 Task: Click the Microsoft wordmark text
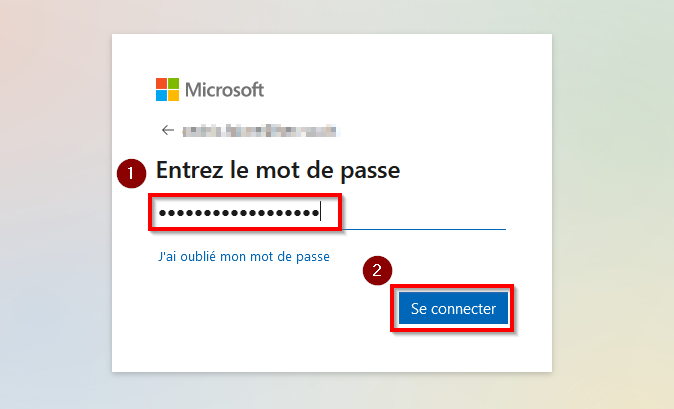(x=224, y=90)
